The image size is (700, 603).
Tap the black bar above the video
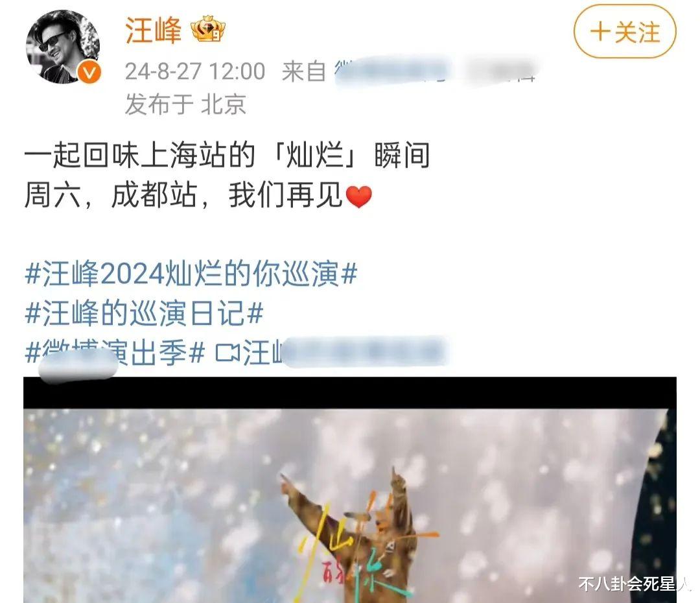pyautogui.click(x=350, y=393)
